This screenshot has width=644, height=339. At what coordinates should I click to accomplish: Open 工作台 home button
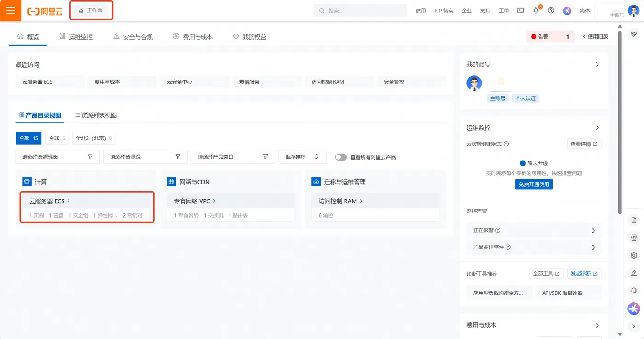[91, 11]
